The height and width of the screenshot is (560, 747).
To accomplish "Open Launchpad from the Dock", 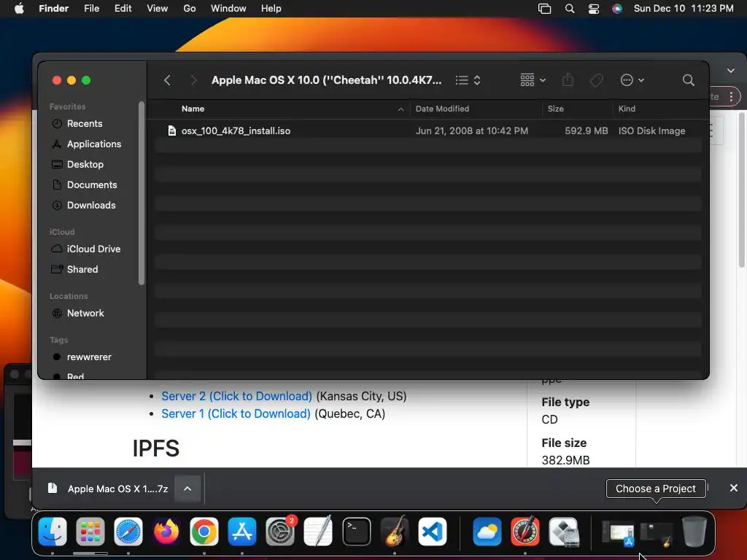I will (90, 532).
